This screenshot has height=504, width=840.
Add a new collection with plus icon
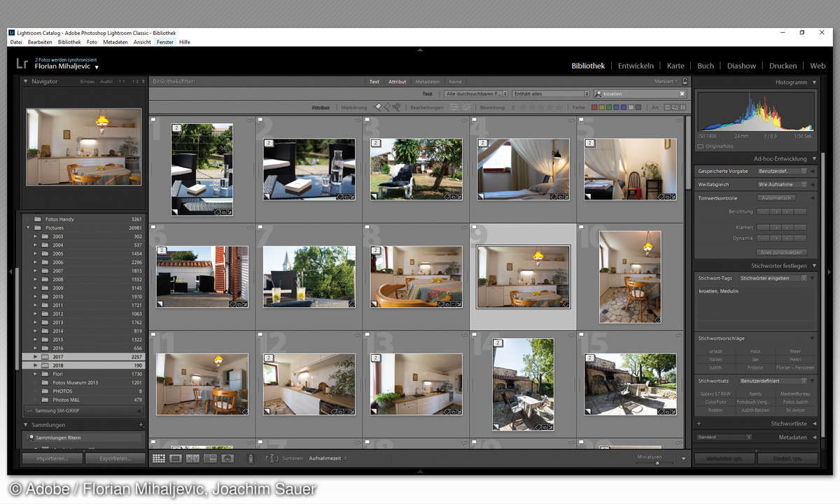click(141, 425)
